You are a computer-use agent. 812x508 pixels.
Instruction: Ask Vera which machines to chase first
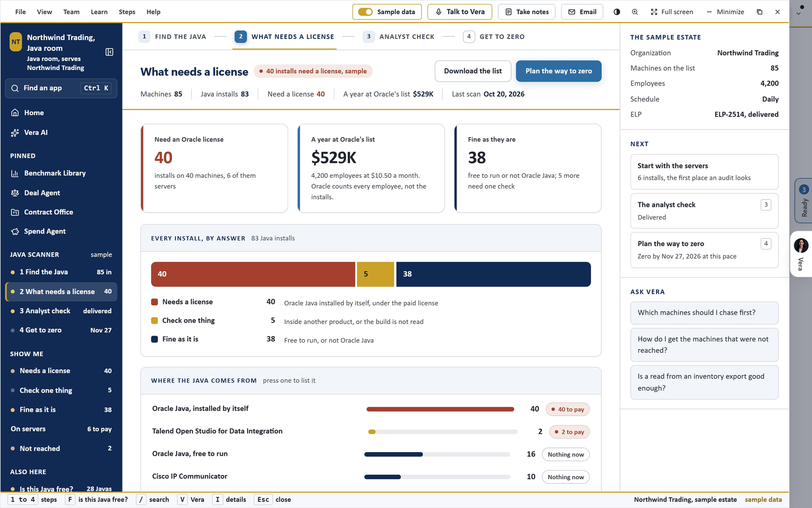(704, 313)
